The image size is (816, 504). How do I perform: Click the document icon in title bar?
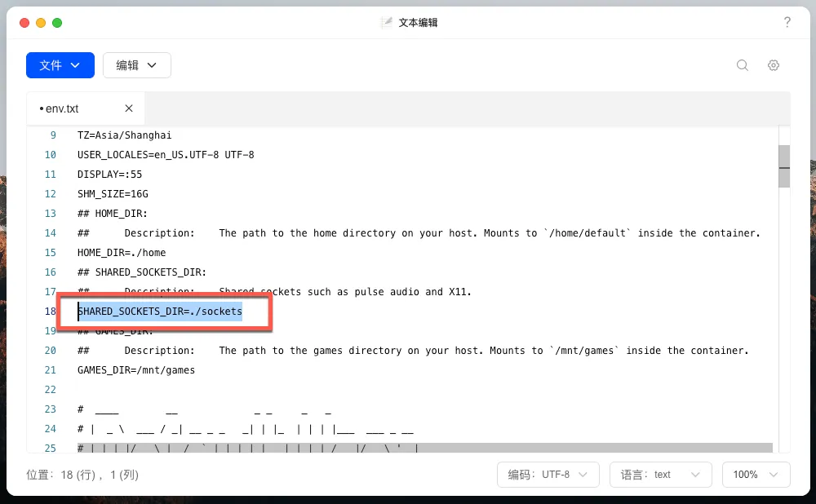point(387,23)
